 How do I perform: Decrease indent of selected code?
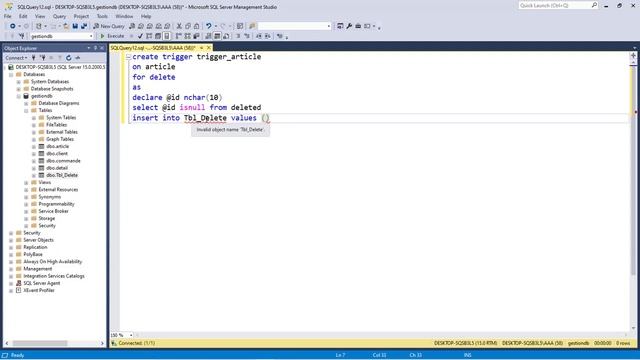point(259,36)
